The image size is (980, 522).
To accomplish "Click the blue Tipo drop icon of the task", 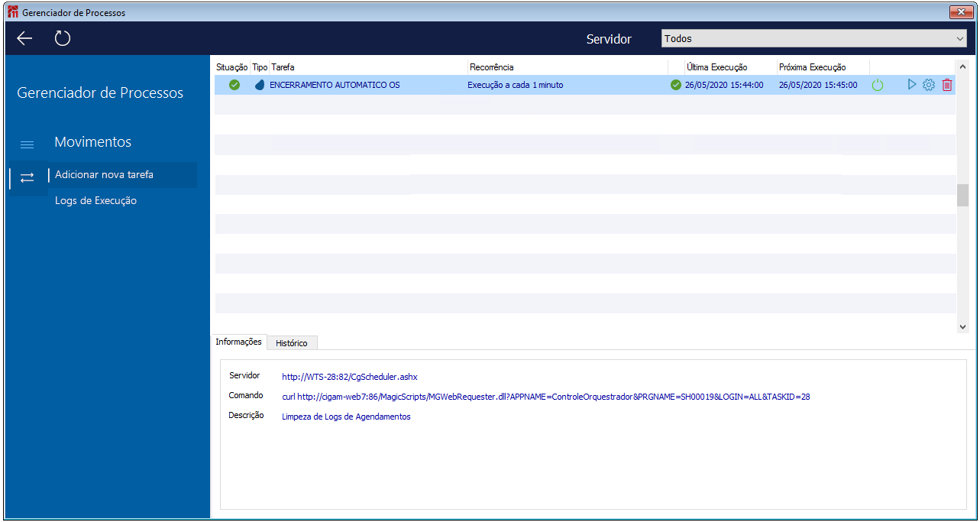I will coord(260,85).
